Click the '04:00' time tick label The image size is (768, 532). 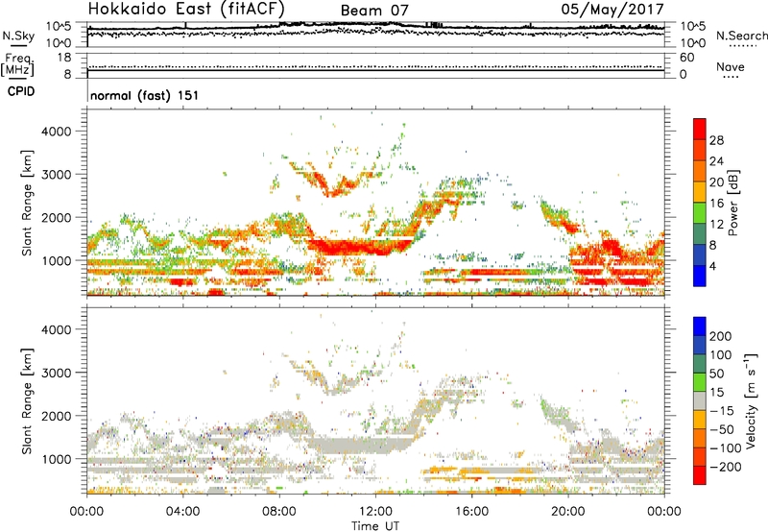click(x=182, y=512)
